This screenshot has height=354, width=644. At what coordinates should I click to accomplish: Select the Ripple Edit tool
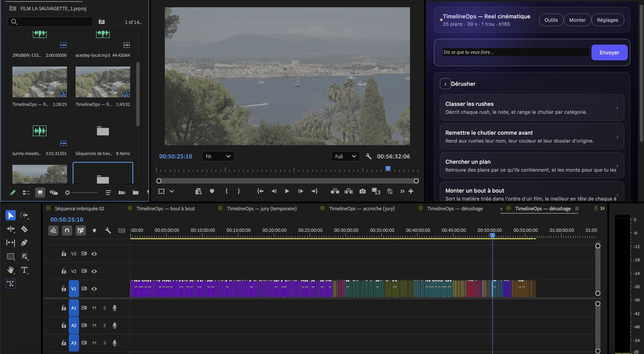[x=11, y=229]
